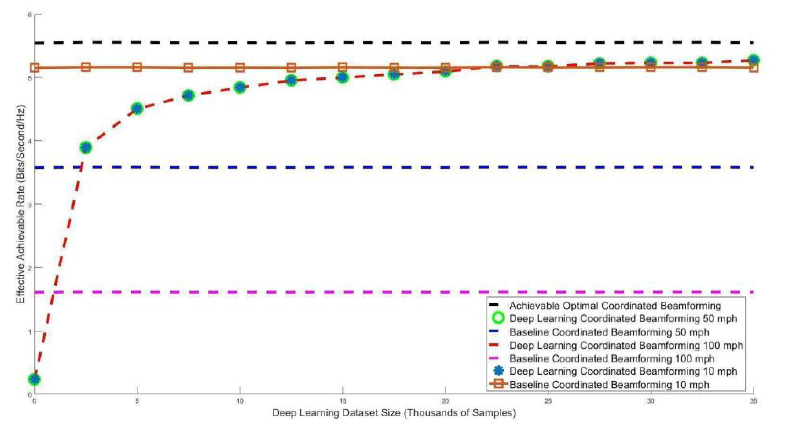Click the data marker at dataset size zero
Image resolution: width=785 pixels, height=424 pixels.
(34, 379)
